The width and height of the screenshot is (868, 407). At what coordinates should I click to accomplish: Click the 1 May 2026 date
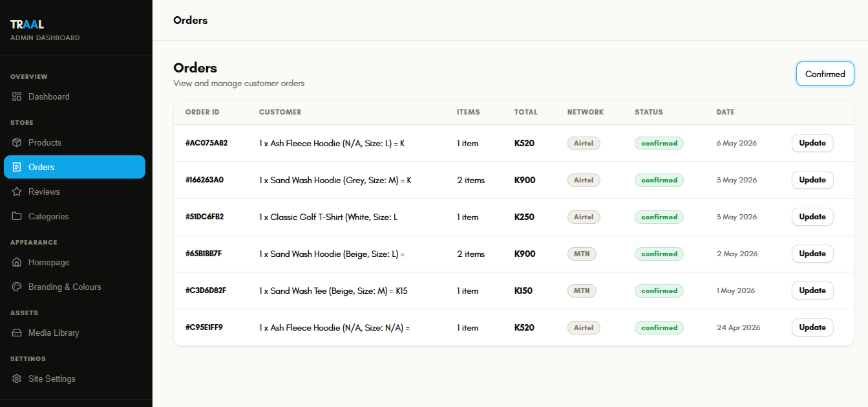(736, 291)
